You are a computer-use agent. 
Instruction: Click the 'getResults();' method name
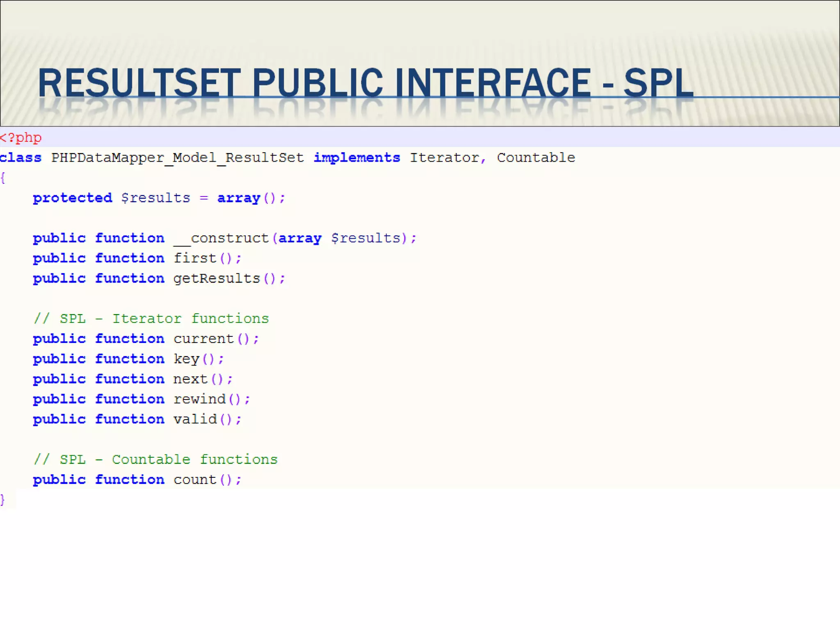[229, 279]
